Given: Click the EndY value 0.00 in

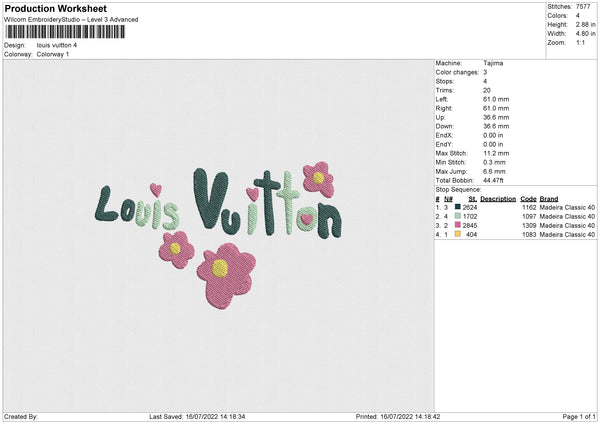Looking at the screenshot, I should tap(493, 145).
